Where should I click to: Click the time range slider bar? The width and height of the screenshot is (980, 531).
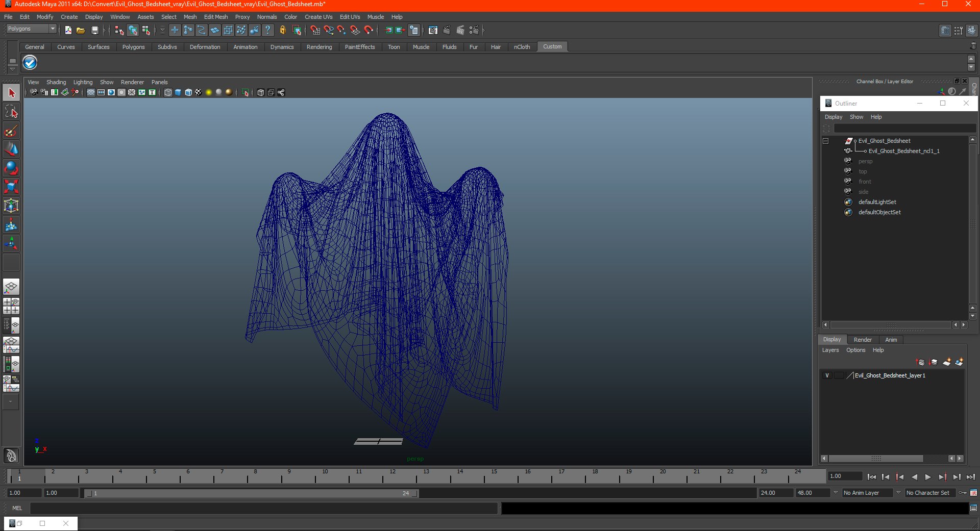[251, 493]
